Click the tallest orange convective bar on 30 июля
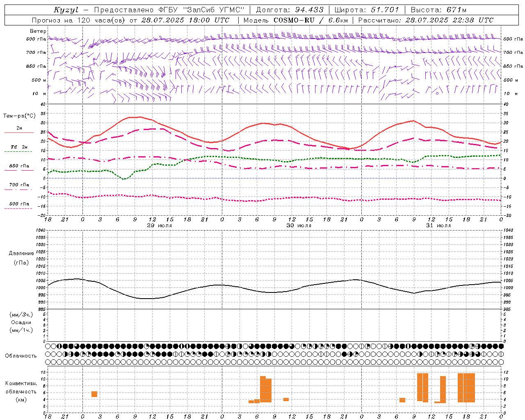The width and height of the screenshot is (525, 420). pos(263,389)
